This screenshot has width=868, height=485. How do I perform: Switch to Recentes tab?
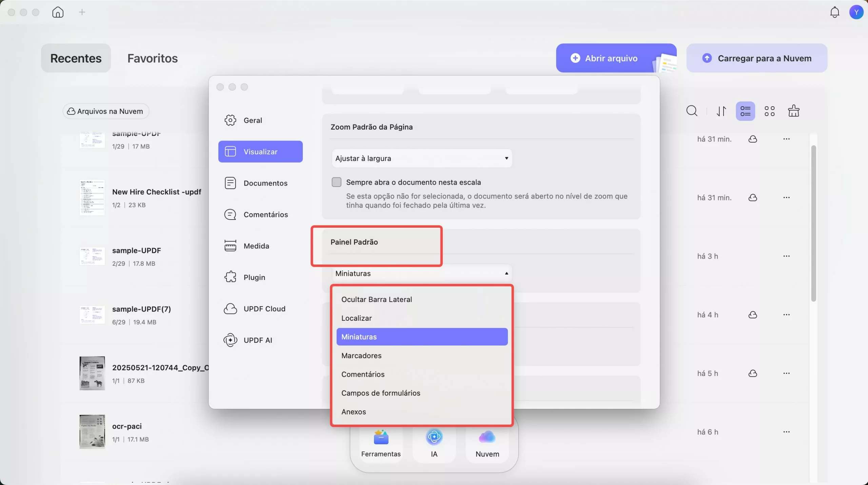pyautogui.click(x=76, y=58)
